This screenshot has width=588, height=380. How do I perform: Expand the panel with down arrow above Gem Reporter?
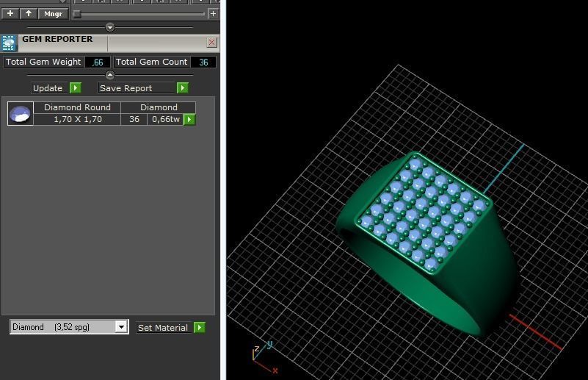tap(110, 27)
